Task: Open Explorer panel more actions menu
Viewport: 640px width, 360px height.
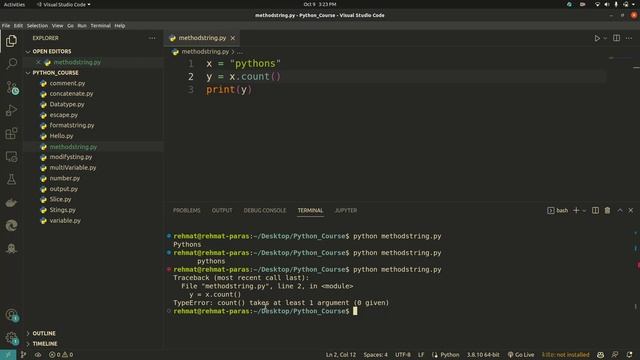Action: tap(152, 38)
